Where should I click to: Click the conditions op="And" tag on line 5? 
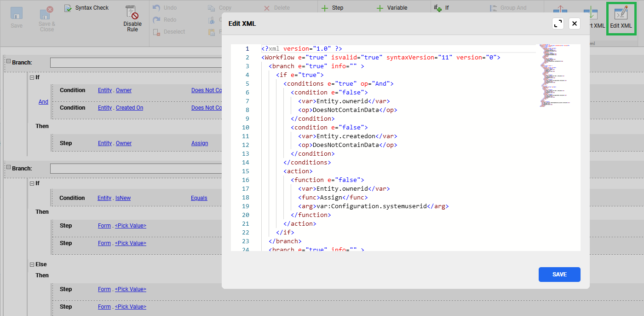pyautogui.click(x=339, y=84)
